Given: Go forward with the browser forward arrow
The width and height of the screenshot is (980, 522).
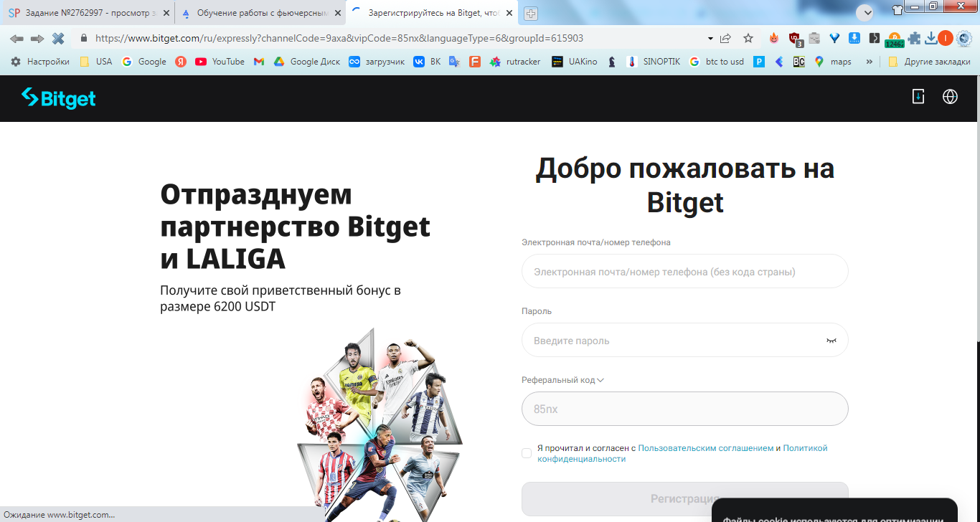Looking at the screenshot, I should (x=37, y=38).
